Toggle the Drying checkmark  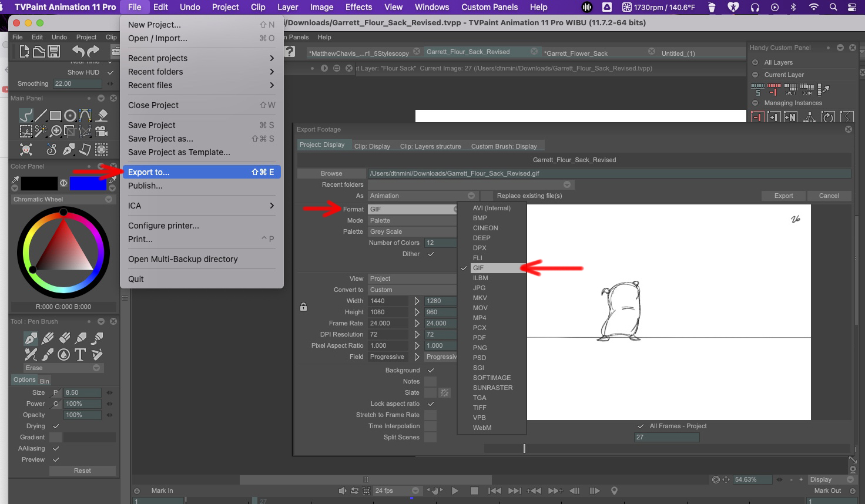[56, 426]
